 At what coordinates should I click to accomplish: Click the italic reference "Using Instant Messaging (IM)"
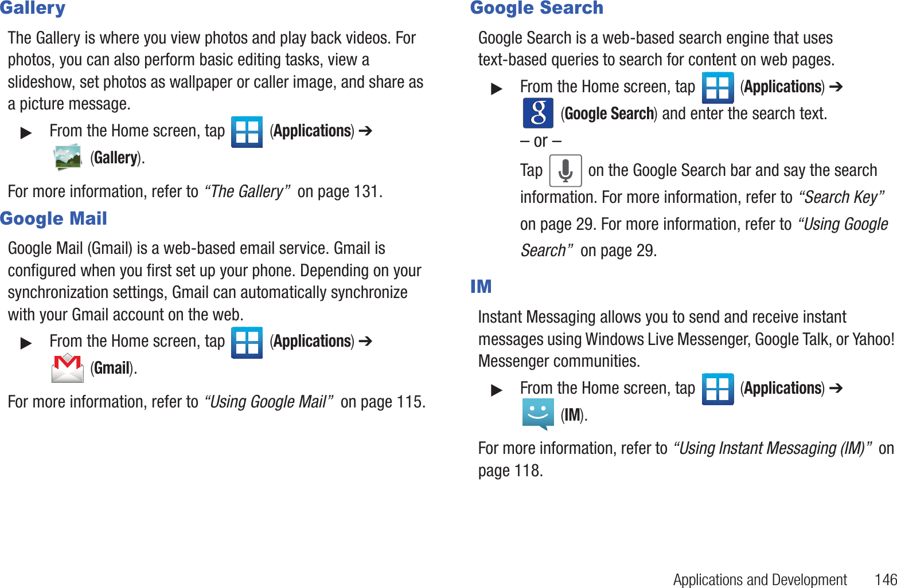(x=773, y=448)
